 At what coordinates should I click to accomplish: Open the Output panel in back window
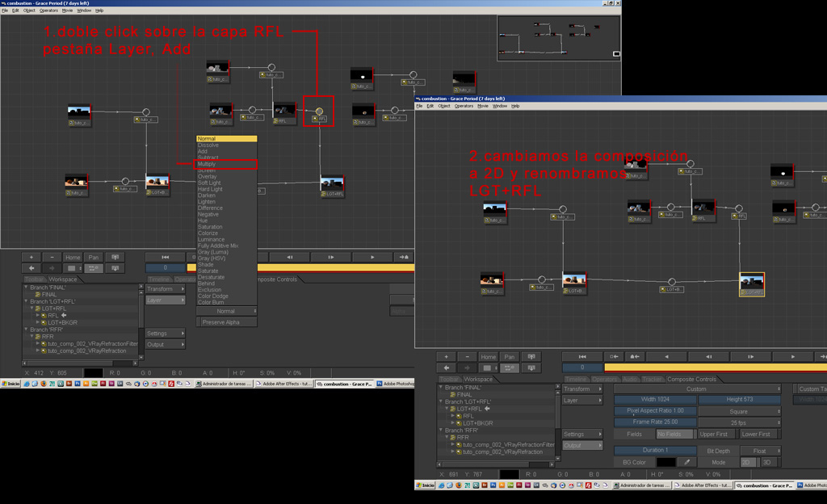(x=165, y=345)
